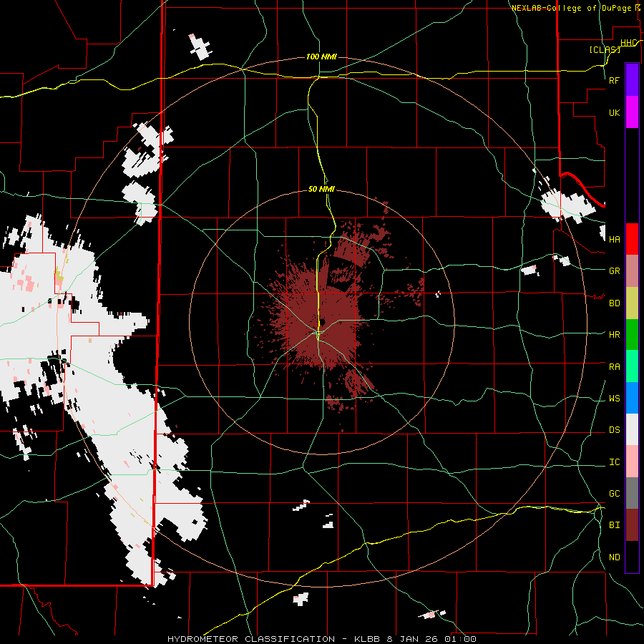Click the RA light green swatch
Screen dimensions: 644x644
[x=632, y=366]
